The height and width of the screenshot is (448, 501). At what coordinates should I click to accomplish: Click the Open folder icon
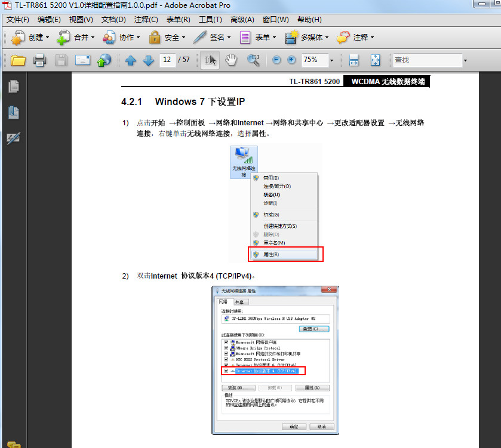[18, 60]
